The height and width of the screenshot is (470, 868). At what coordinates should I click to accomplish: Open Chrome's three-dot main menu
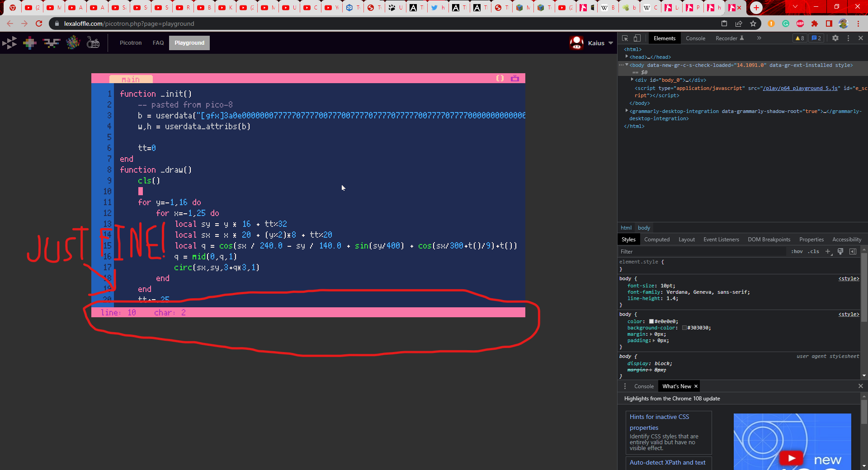point(858,23)
